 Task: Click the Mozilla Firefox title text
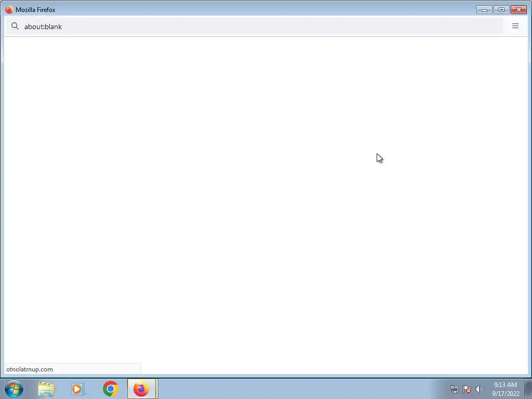35,10
